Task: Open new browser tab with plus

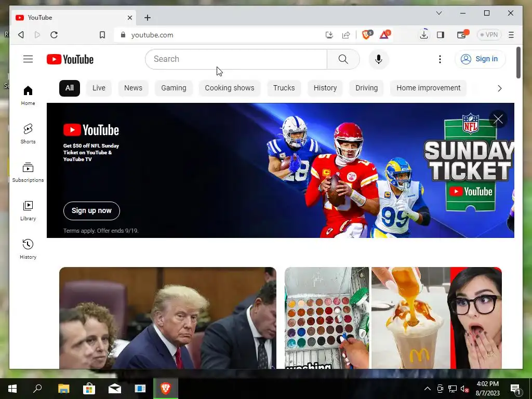Action: click(147, 18)
